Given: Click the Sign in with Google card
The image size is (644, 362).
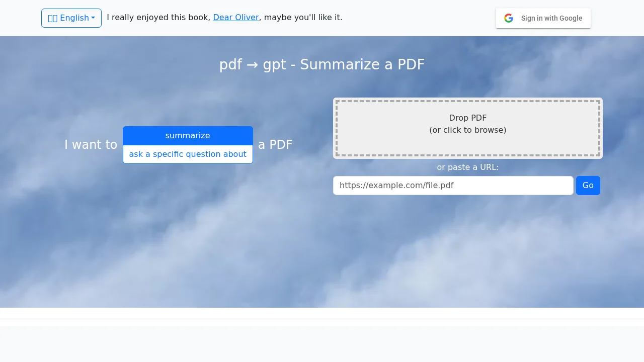Looking at the screenshot, I should [x=543, y=18].
